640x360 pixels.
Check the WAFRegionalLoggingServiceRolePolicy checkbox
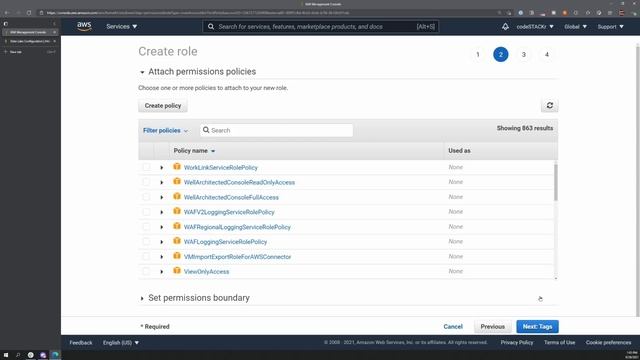tap(146, 227)
